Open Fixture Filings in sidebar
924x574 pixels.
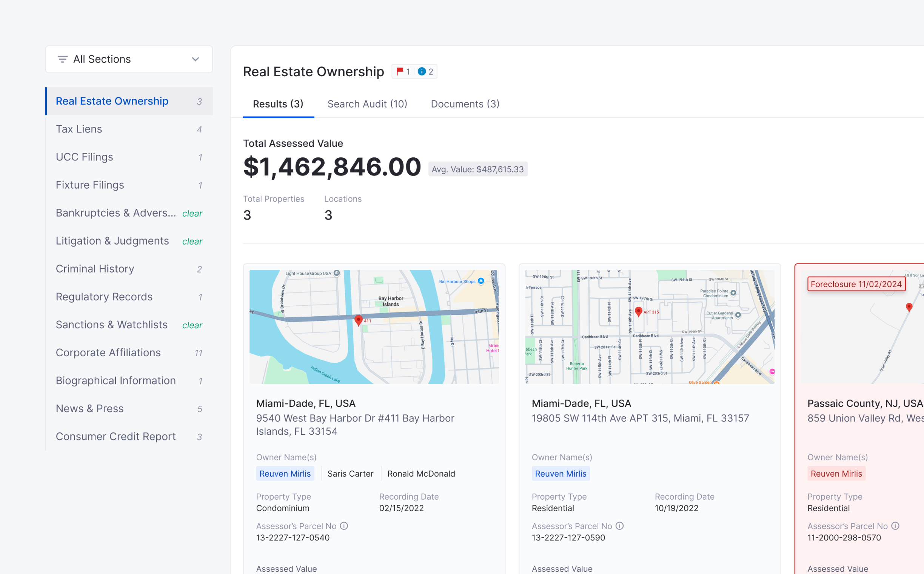click(129, 185)
